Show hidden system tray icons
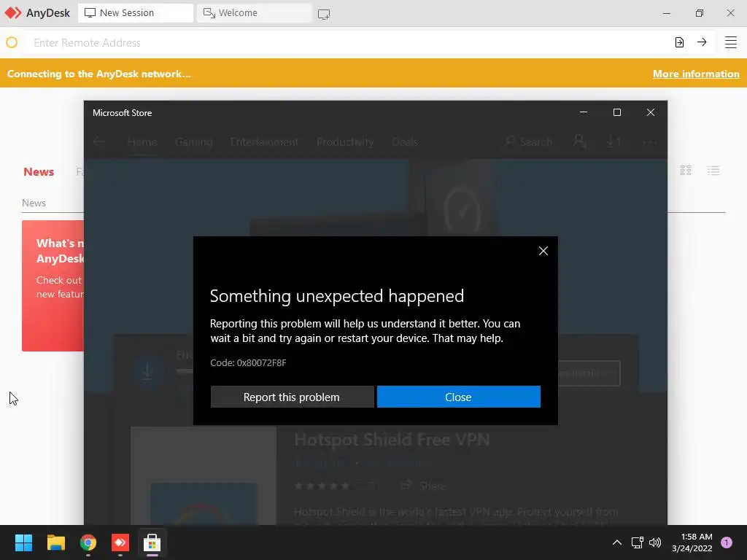The height and width of the screenshot is (560, 747). [617, 542]
